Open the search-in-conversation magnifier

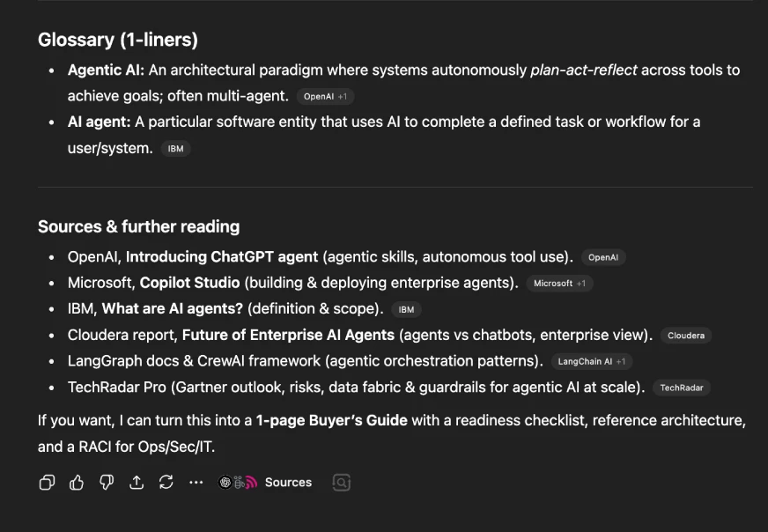click(341, 482)
